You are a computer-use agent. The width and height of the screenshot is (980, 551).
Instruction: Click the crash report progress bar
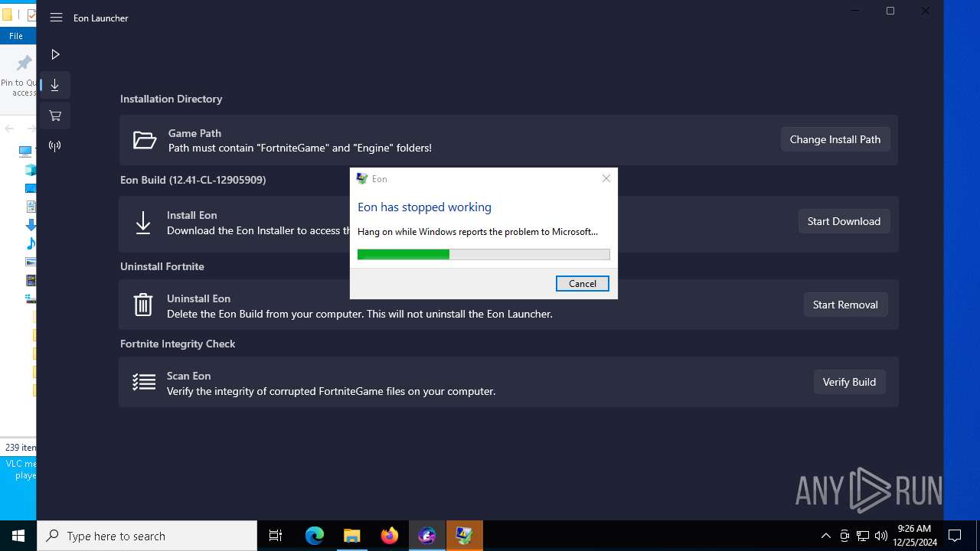(x=484, y=254)
